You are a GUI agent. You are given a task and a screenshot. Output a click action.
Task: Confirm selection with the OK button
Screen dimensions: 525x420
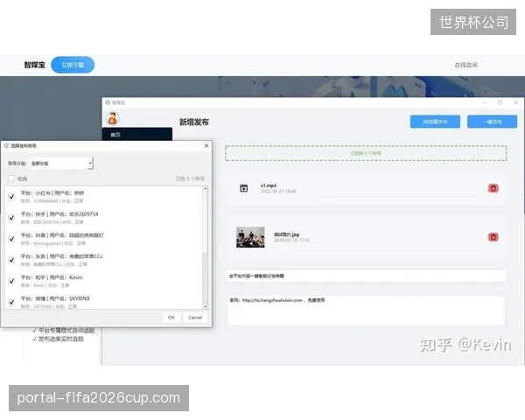coord(171,318)
